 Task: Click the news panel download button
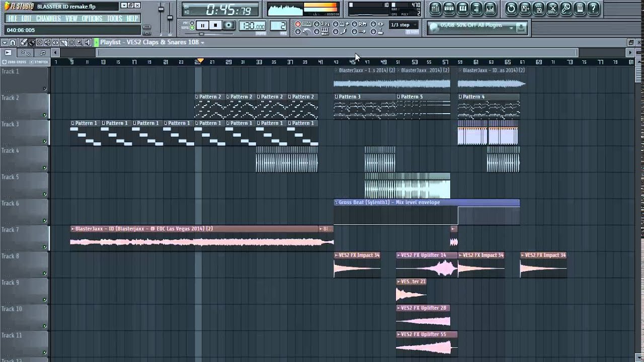(521, 28)
